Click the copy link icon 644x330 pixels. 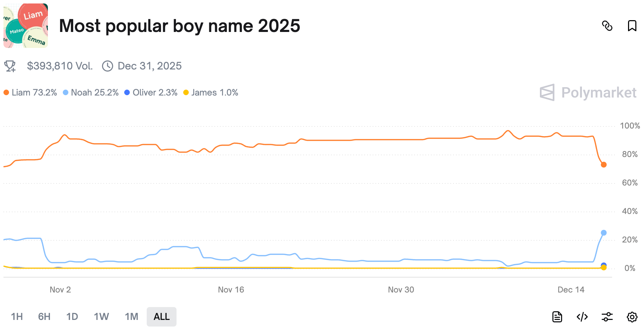pyautogui.click(x=607, y=26)
